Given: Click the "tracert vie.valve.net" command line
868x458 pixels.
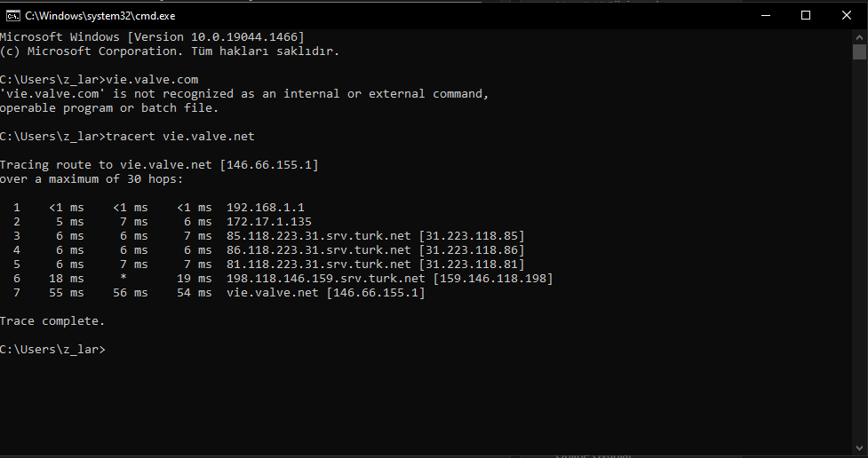Looking at the screenshot, I should point(180,136).
